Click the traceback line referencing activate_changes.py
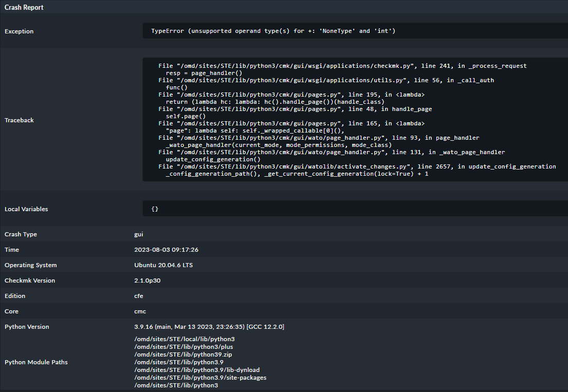 (x=357, y=166)
